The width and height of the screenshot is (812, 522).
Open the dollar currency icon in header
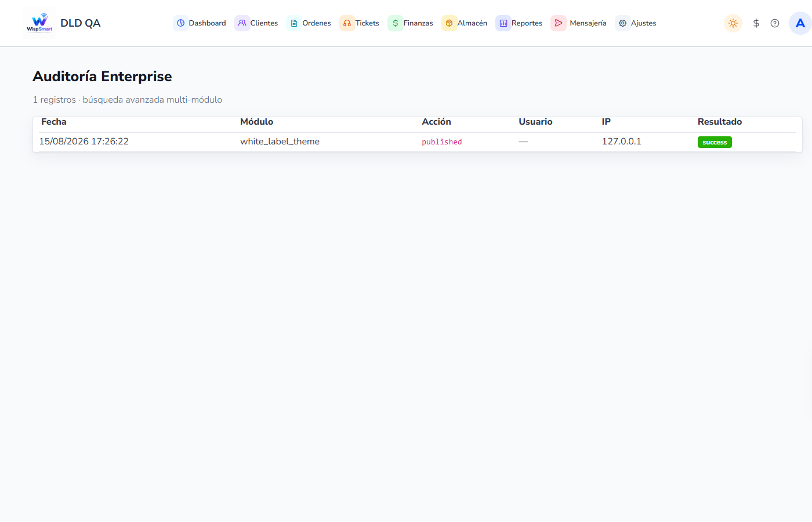tap(756, 23)
